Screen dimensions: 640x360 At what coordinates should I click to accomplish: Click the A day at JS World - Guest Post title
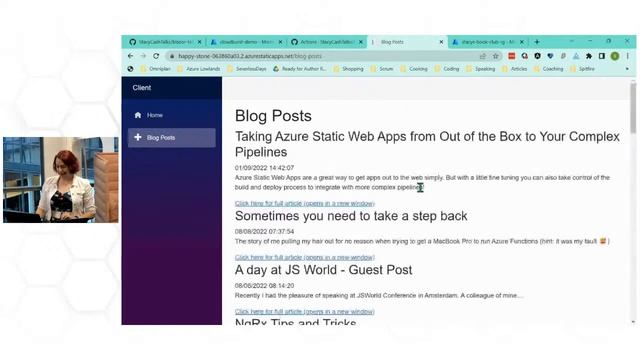click(323, 270)
